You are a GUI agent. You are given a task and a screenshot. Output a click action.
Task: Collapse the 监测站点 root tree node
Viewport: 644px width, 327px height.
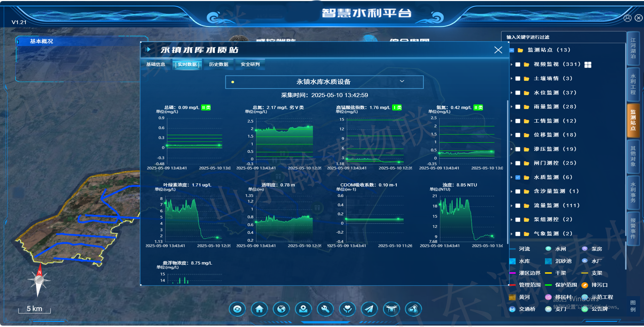click(x=512, y=50)
